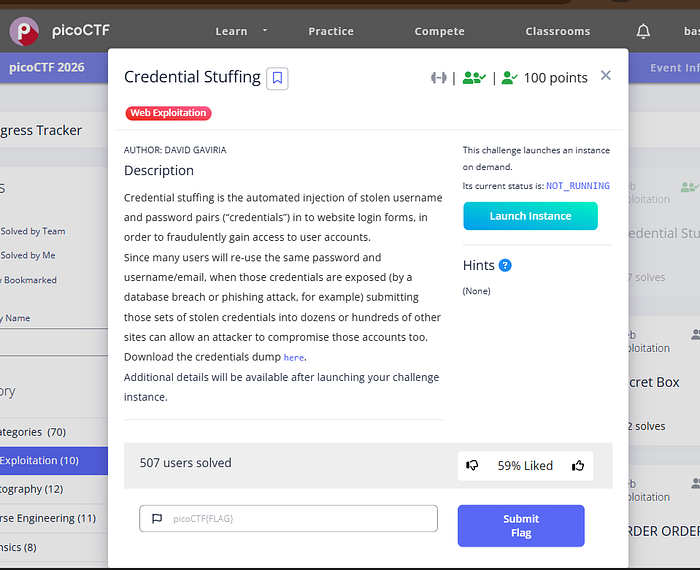Click the NOT_RUNNING status text

578,186
